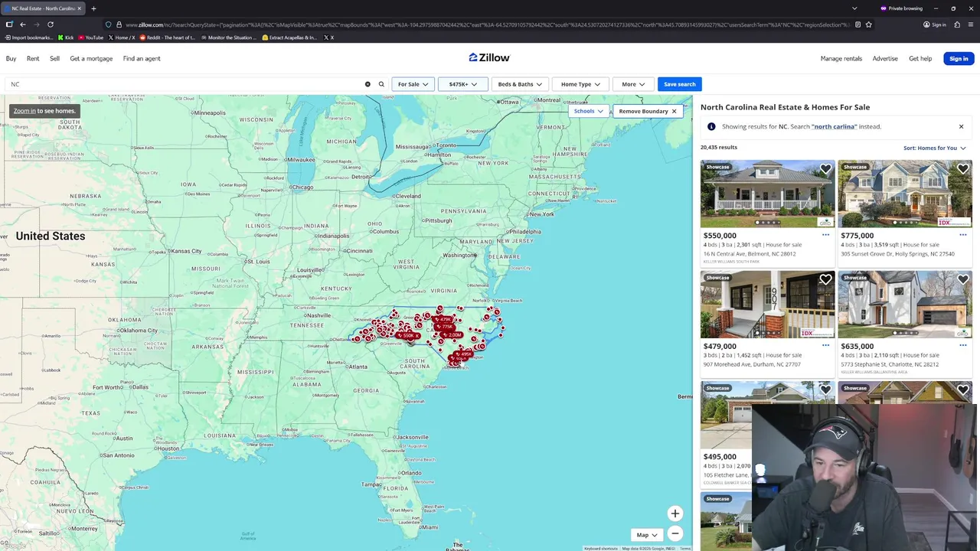
Task: Dismiss the 'Showing results for NC' notice
Action: click(961, 126)
